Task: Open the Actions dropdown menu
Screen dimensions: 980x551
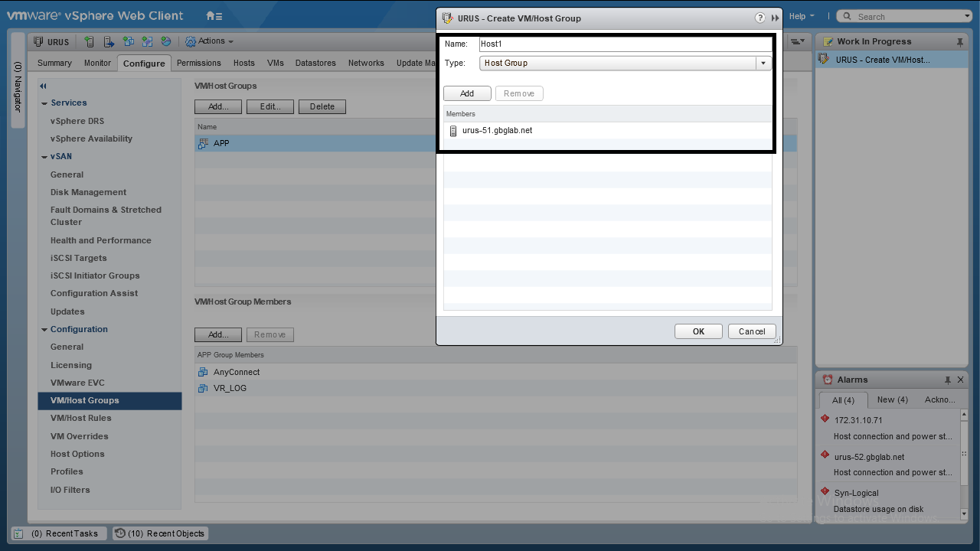Action: (x=210, y=41)
